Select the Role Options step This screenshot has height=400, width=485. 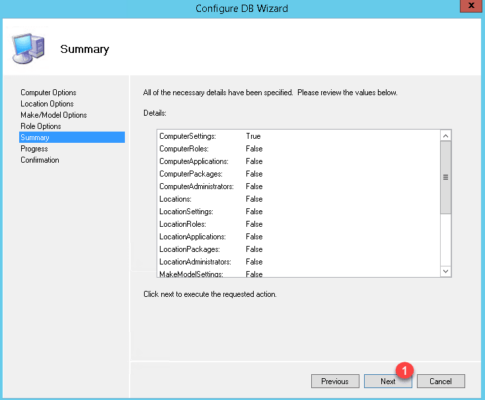click(41, 126)
